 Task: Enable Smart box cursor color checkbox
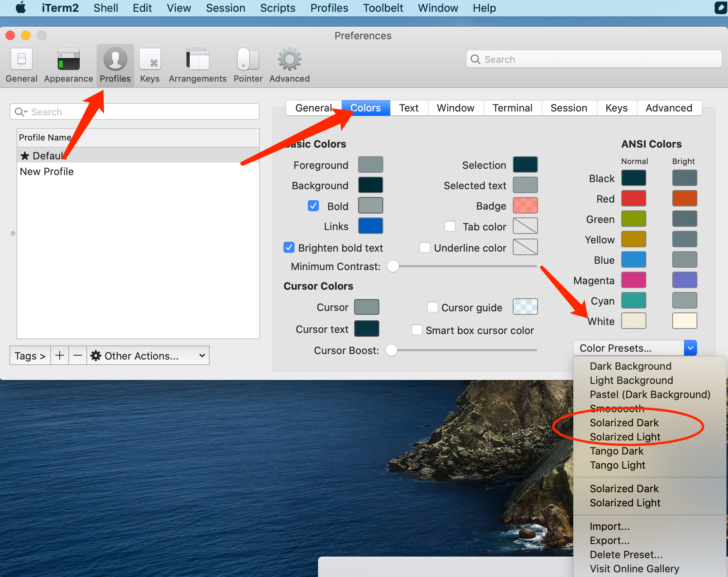[417, 330]
